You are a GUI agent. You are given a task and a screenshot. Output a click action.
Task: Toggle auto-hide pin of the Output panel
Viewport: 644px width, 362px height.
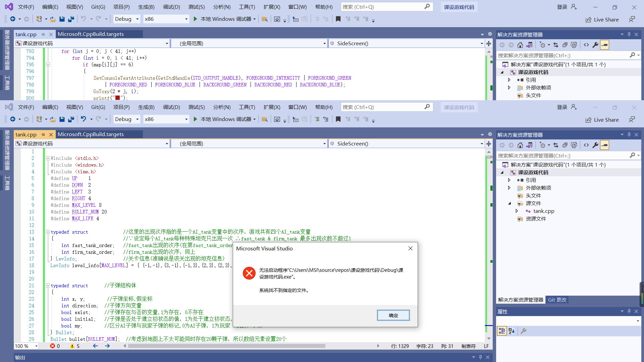(x=480, y=357)
